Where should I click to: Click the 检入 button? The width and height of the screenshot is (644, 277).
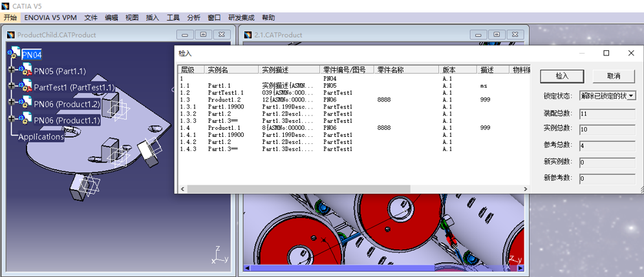click(561, 76)
